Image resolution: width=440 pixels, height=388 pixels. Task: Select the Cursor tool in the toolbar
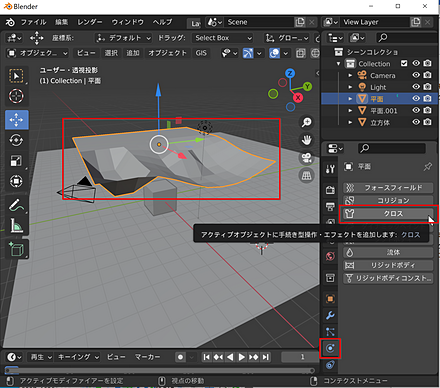(16, 96)
